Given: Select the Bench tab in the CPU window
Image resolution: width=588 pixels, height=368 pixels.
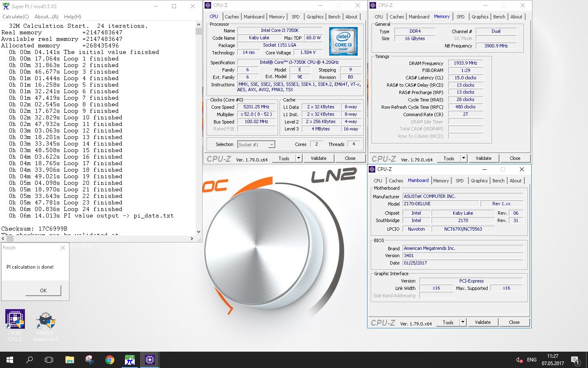Looking at the screenshot, I should 334,17.
